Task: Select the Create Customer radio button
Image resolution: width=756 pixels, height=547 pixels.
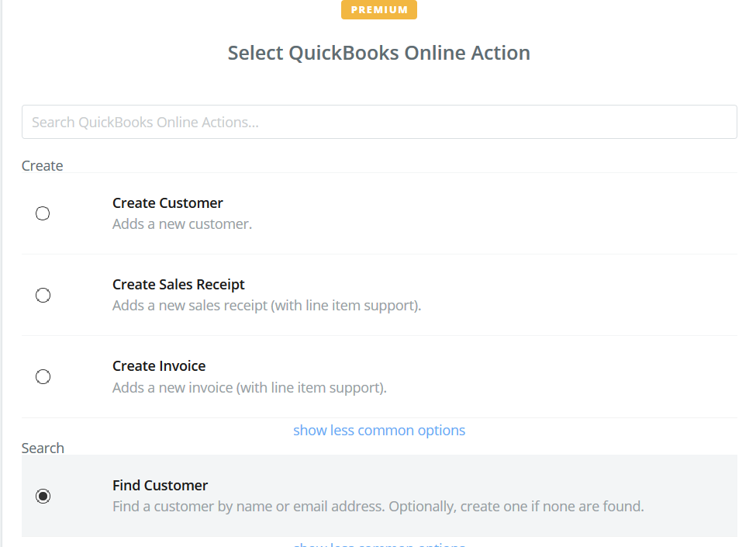Action: 43,213
